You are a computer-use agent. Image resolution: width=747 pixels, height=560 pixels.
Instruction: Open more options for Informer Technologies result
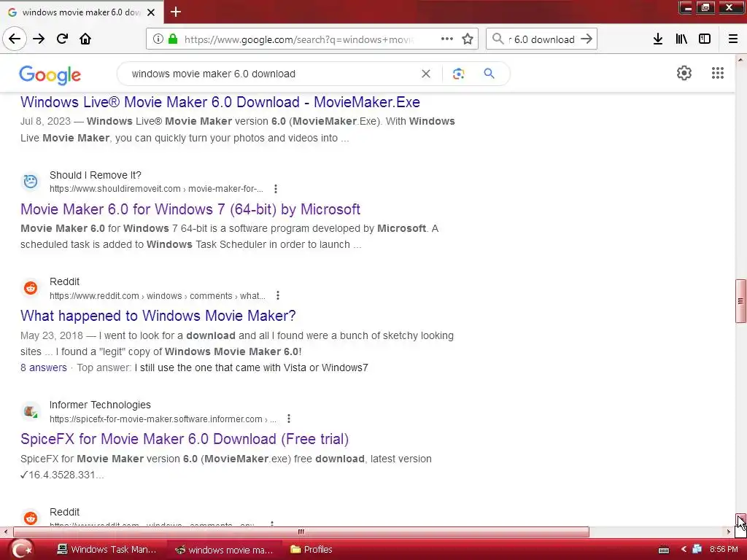(289, 419)
